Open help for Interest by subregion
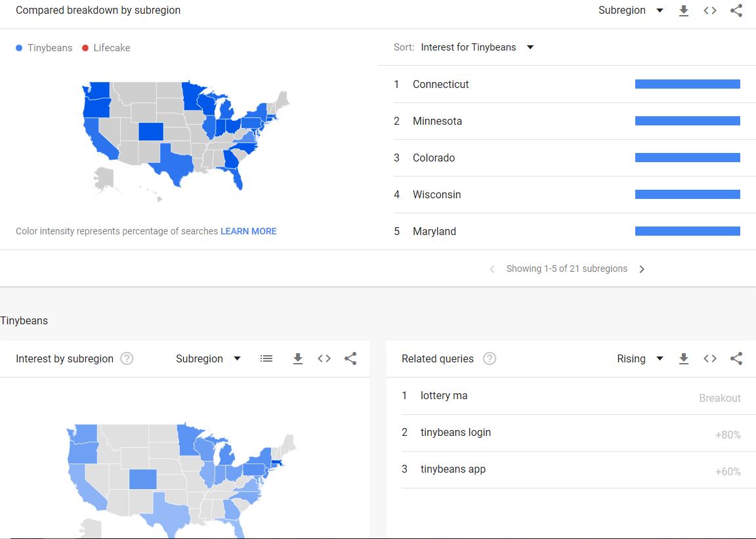 click(x=127, y=358)
